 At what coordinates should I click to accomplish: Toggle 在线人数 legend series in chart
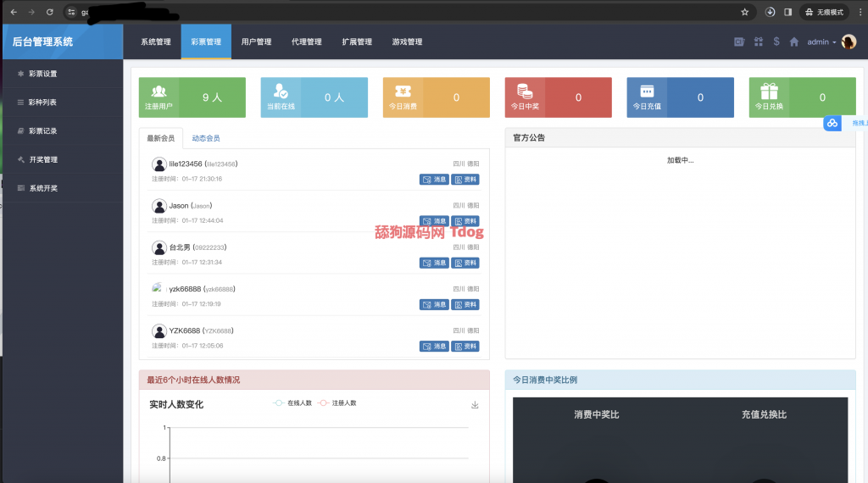[x=292, y=403]
